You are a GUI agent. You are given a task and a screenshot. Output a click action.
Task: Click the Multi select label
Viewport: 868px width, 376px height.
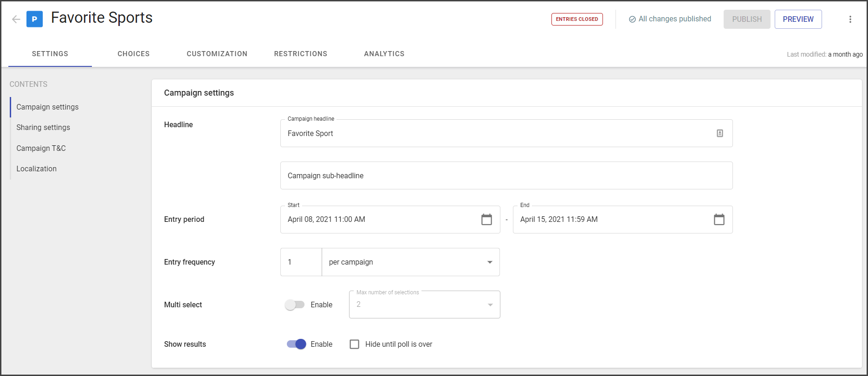click(183, 305)
